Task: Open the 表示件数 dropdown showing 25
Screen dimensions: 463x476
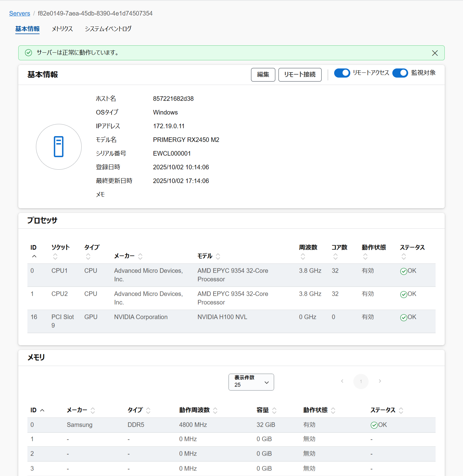Action: [251, 382]
